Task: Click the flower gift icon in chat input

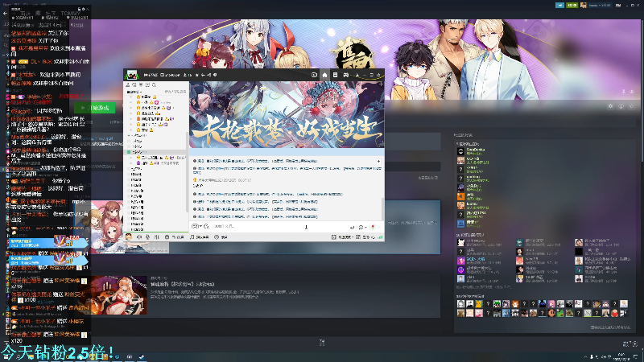Action: click(x=373, y=227)
